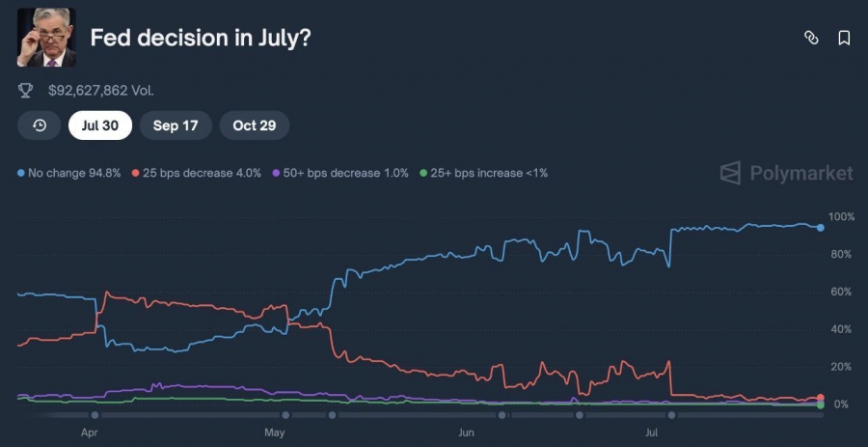The width and height of the screenshot is (868, 447).
Task: Open the past events history icon
Action: [40, 126]
